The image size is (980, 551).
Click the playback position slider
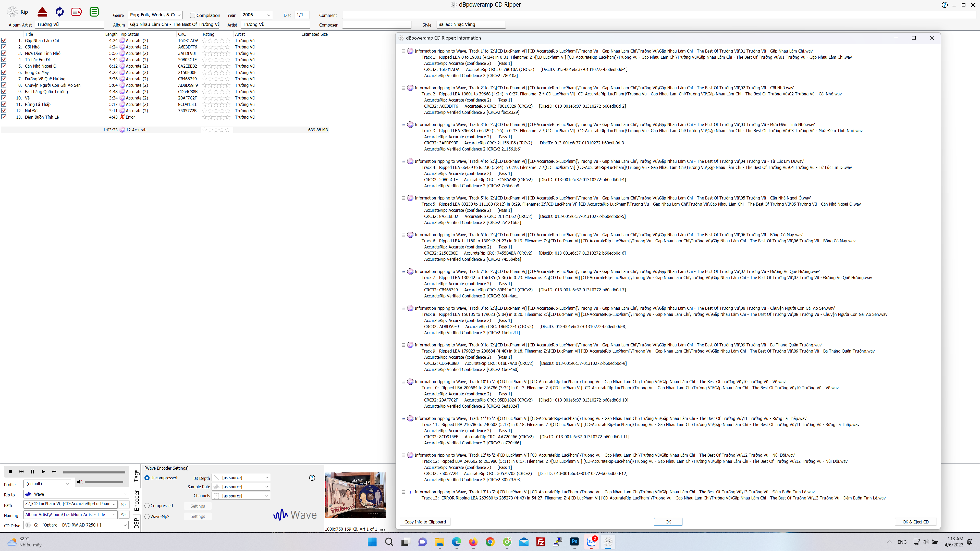pos(94,472)
